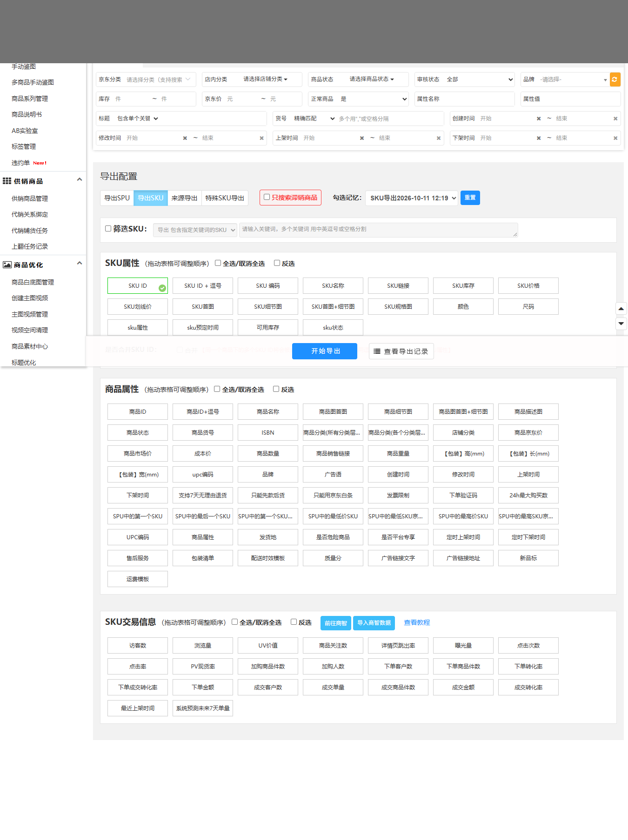Toggle 反选 checkbox in SKU属性 section

(277, 263)
